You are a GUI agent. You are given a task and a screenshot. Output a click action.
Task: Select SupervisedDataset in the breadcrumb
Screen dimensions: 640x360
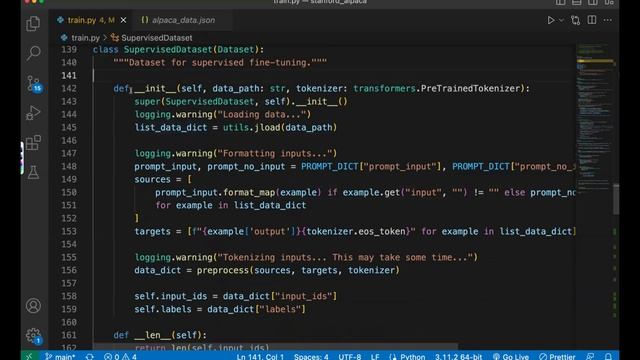(x=156, y=38)
